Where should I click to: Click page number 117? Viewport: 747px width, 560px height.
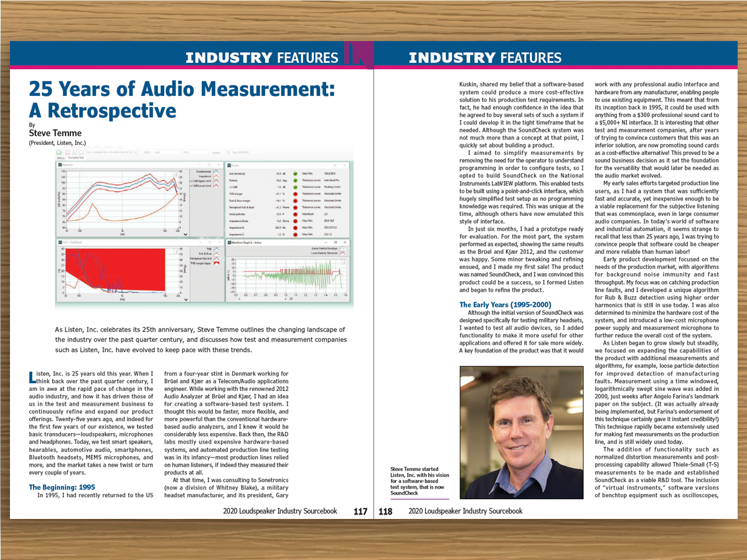360,511
